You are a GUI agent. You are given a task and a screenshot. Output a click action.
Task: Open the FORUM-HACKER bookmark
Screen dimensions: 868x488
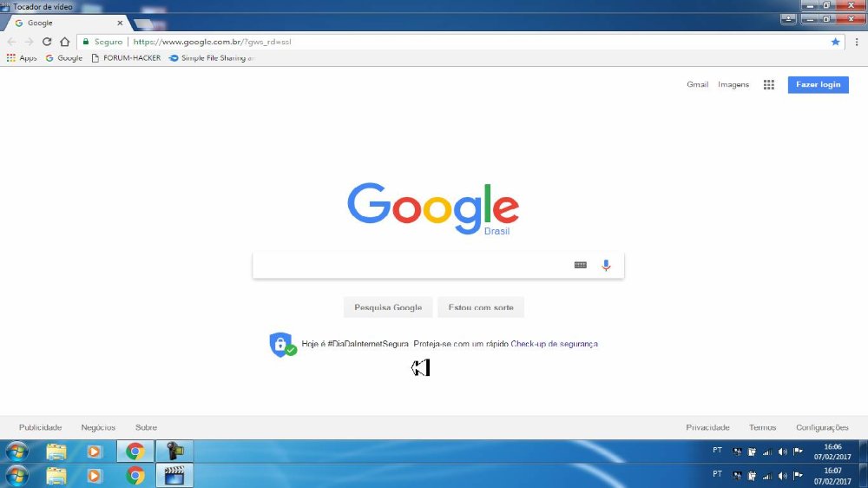(x=126, y=58)
